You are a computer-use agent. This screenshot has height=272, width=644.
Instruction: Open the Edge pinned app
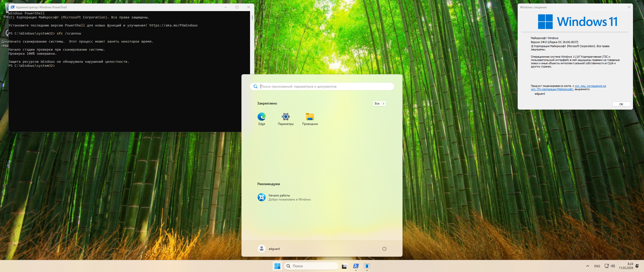[x=262, y=119]
